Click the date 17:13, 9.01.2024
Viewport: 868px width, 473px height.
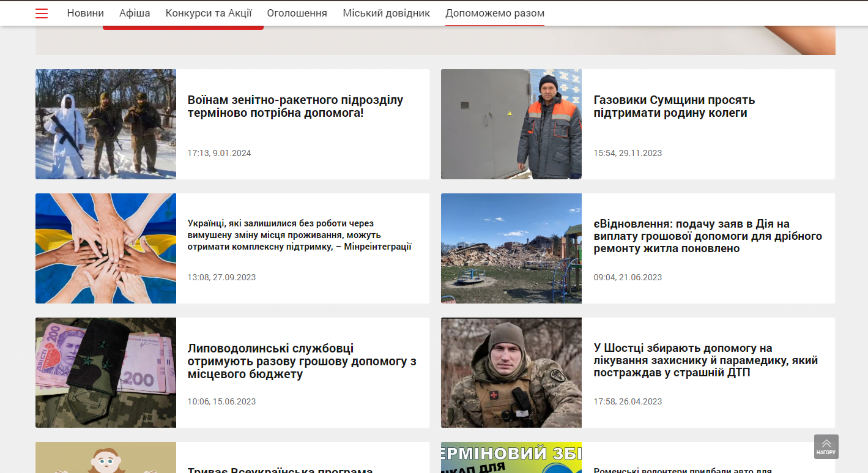point(220,153)
